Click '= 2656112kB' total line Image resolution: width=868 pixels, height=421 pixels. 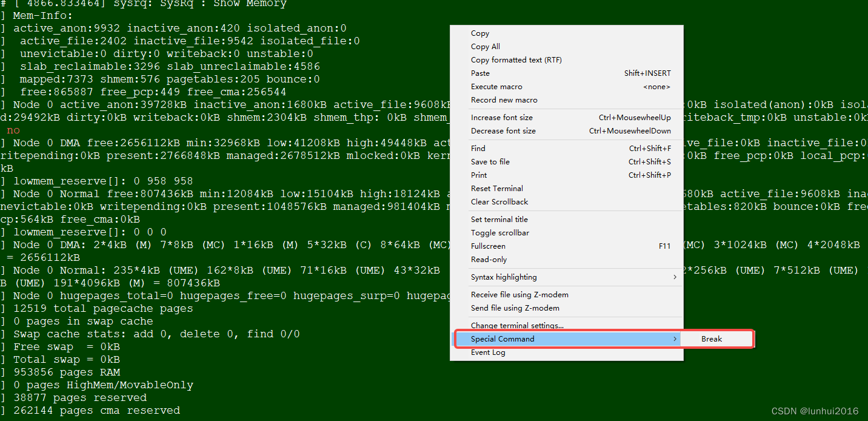pyautogui.click(x=43, y=258)
